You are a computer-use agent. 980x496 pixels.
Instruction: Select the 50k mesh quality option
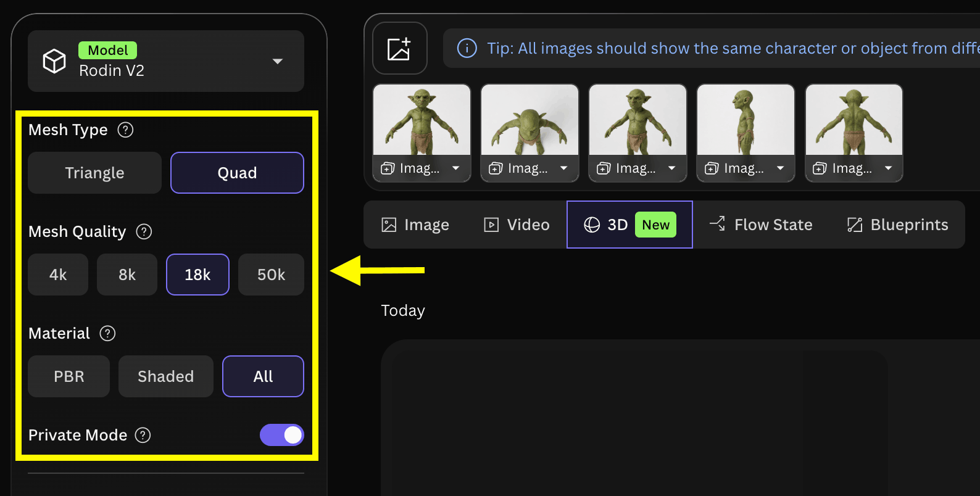click(x=271, y=275)
